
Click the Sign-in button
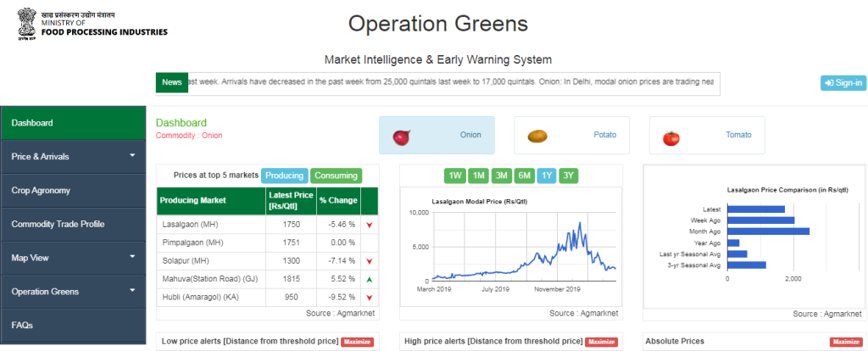(843, 83)
